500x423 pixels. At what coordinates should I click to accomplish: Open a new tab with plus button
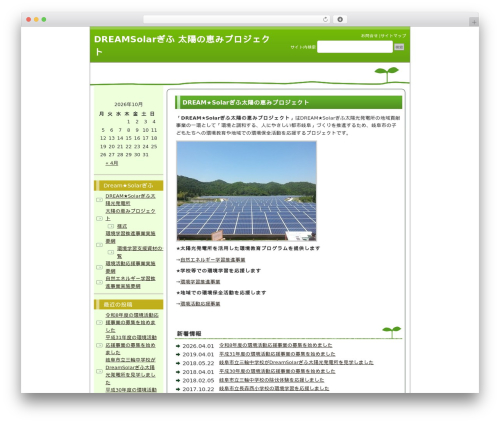point(474,22)
